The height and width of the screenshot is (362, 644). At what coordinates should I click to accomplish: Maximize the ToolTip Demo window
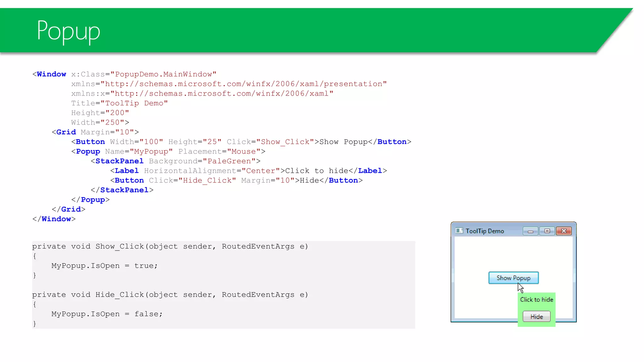pos(547,231)
